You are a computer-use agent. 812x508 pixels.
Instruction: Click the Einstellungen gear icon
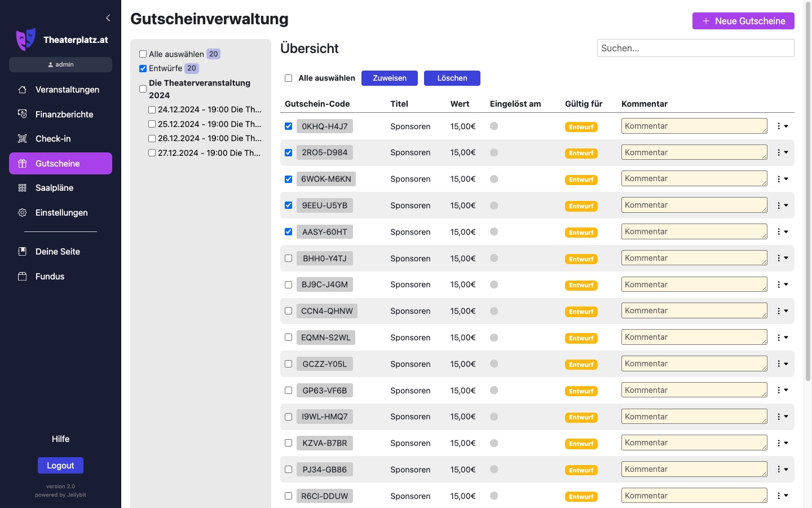(x=23, y=213)
